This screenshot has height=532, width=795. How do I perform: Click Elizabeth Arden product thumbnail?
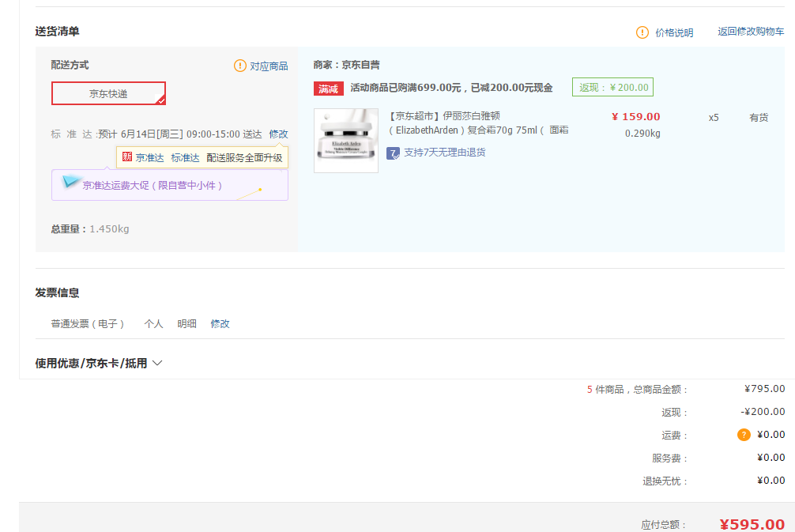pos(346,141)
